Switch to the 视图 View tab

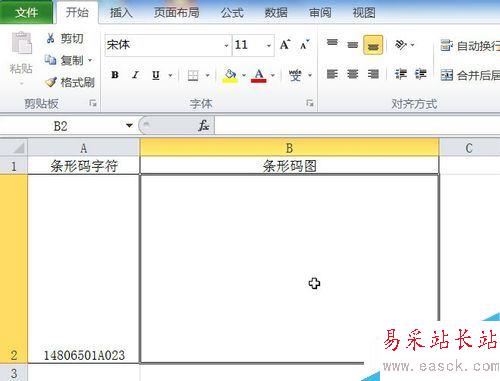tap(364, 13)
